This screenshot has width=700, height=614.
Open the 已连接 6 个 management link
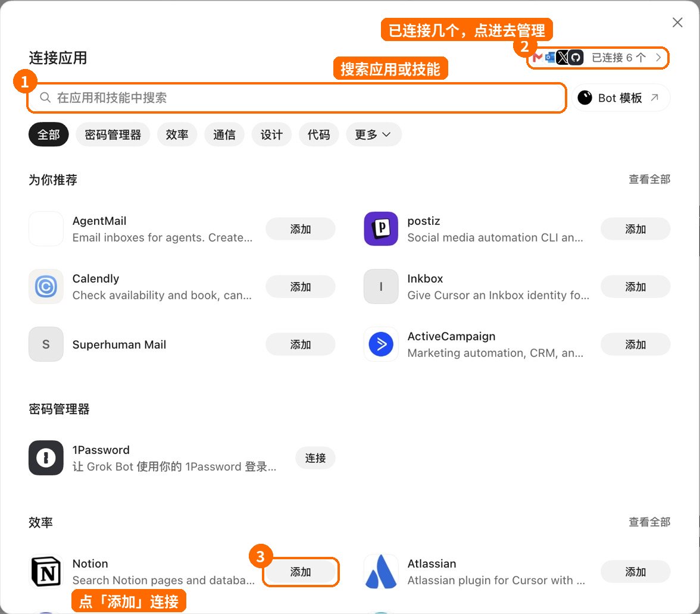(598, 58)
